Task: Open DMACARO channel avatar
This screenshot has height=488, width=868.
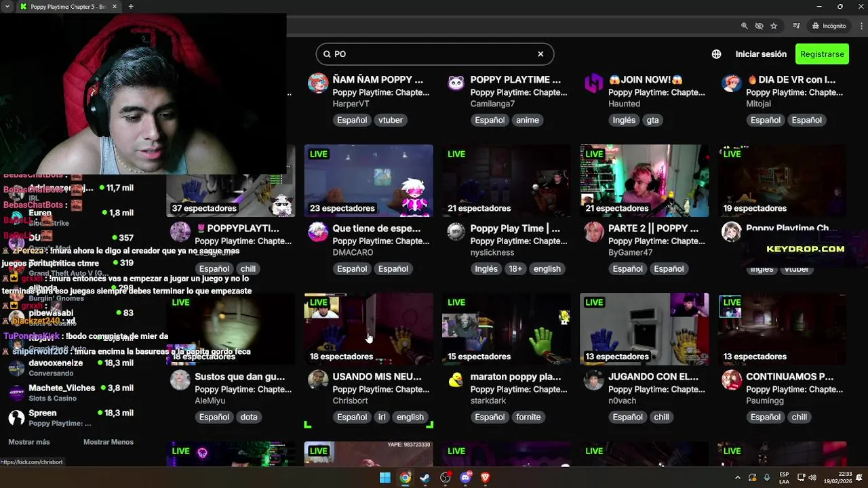Action: [318, 232]
